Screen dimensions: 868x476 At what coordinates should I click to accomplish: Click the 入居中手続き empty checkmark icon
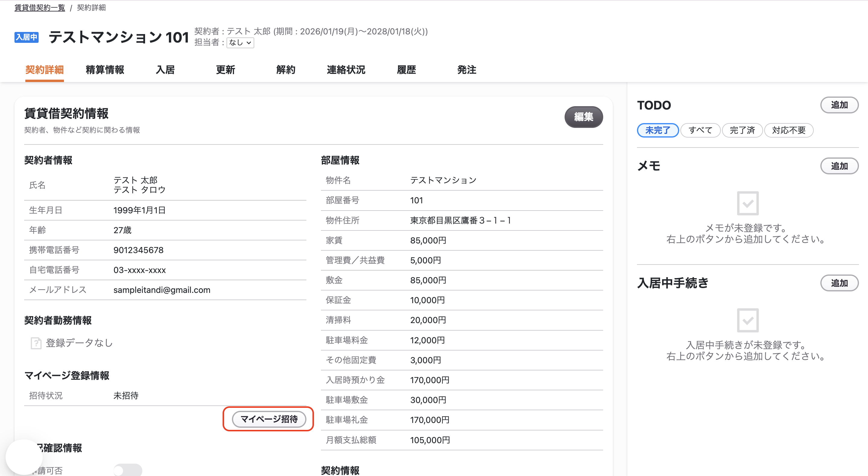click(x=748, y=320)
